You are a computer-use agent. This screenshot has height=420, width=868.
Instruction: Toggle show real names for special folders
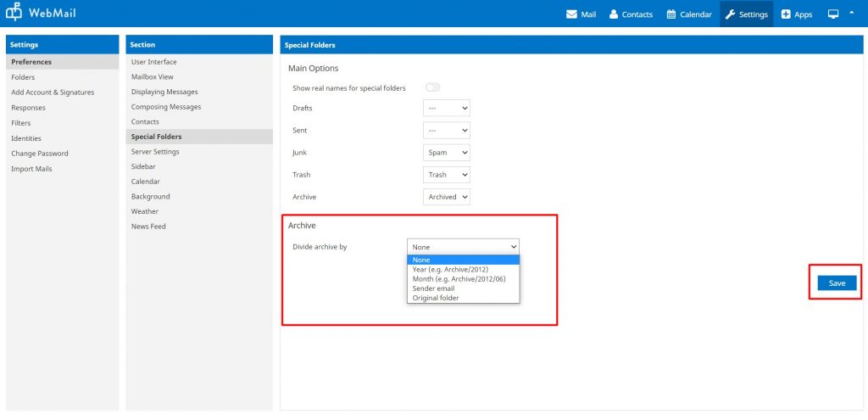432,87
